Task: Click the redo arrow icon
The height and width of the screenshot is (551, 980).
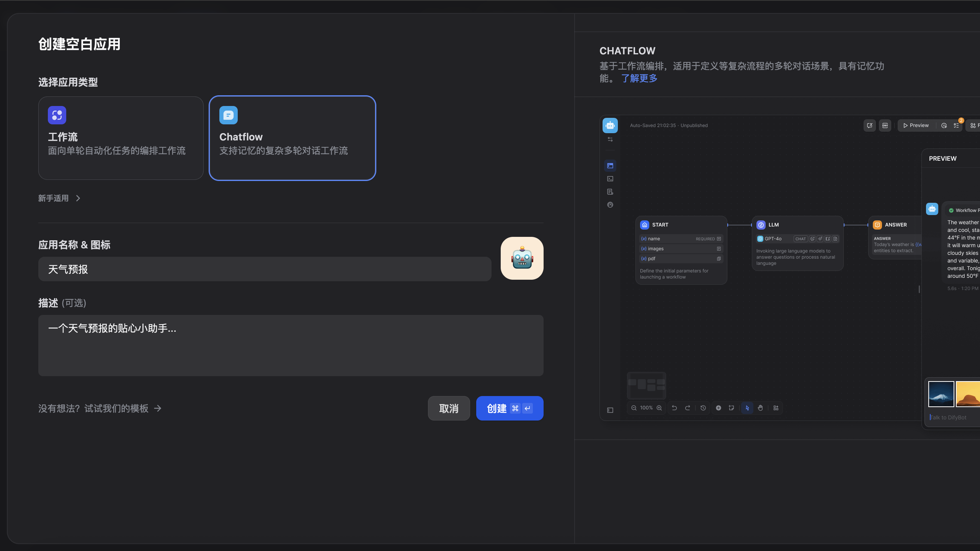Action: (688, 408)
